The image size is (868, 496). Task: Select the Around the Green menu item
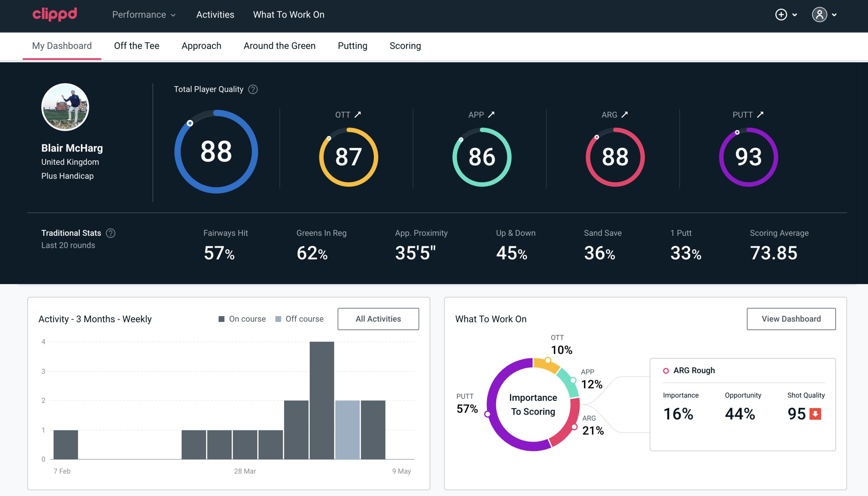point(279,45)
